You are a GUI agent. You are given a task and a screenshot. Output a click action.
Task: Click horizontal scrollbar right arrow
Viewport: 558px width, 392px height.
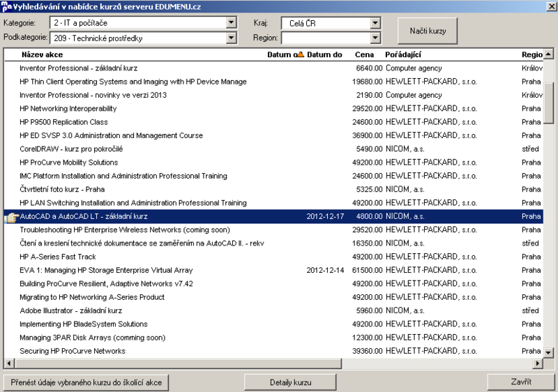[537, 363]
